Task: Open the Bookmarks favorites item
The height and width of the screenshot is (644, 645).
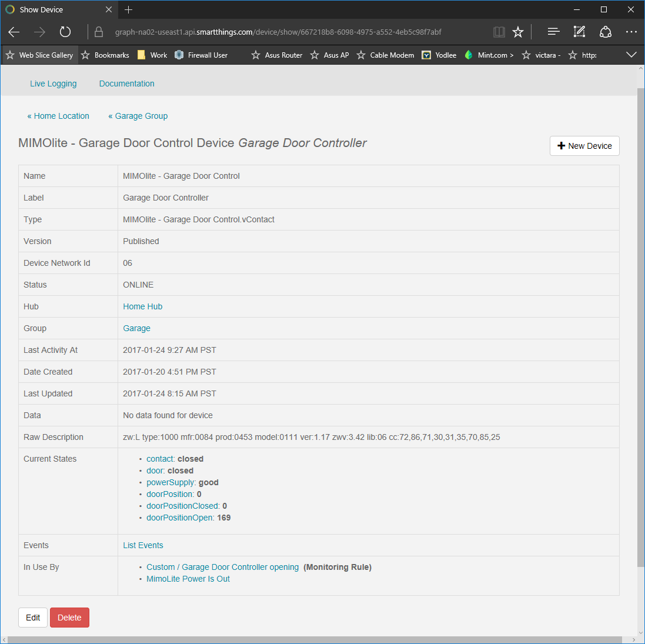Action: pyautogui.click(x=105, y=55)
